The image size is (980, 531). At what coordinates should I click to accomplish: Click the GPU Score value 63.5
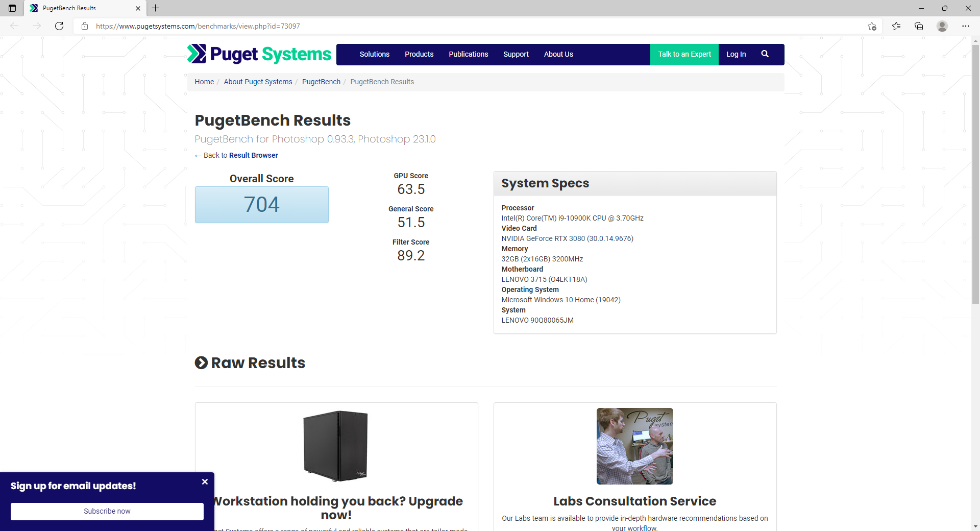(x=411, y=189)
